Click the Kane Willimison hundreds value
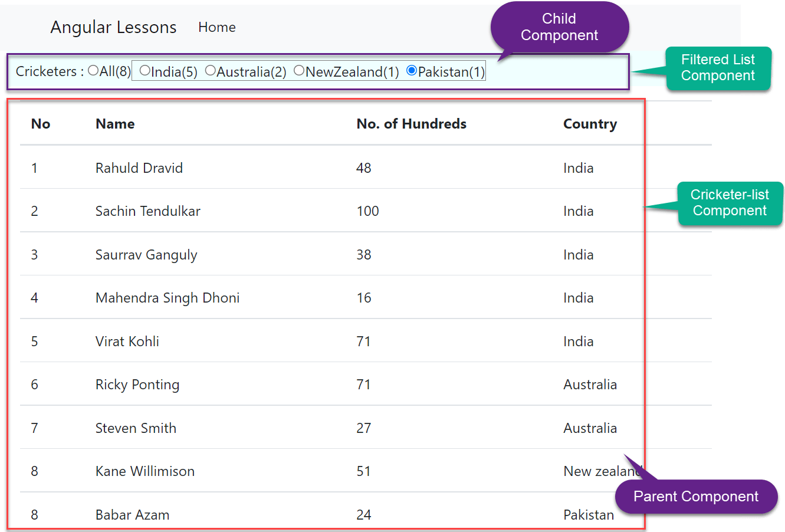 click(364, 471)
